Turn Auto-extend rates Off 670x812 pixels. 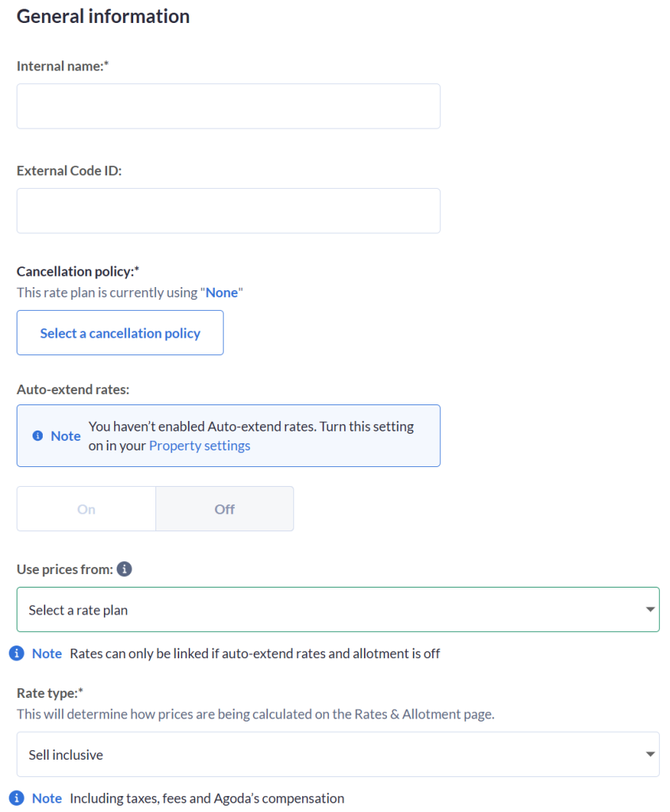[224, 508]
